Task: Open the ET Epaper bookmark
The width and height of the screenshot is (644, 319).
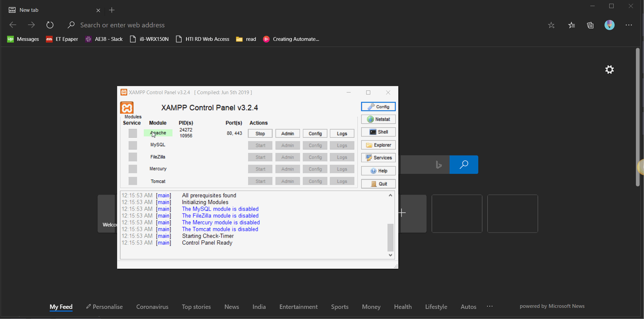Action: (62, 39)
